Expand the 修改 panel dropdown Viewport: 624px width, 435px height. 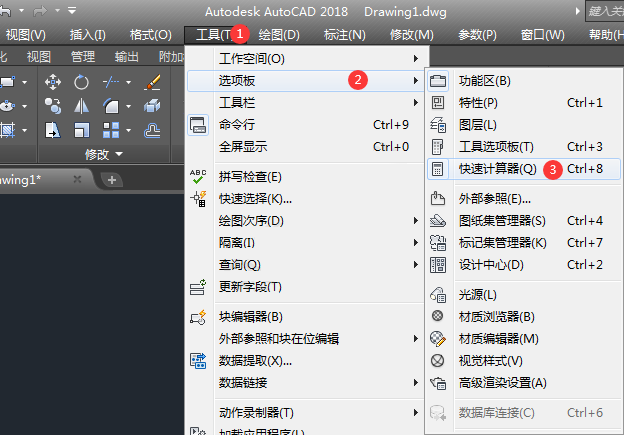pyautogui.click(x=104, y=154)
